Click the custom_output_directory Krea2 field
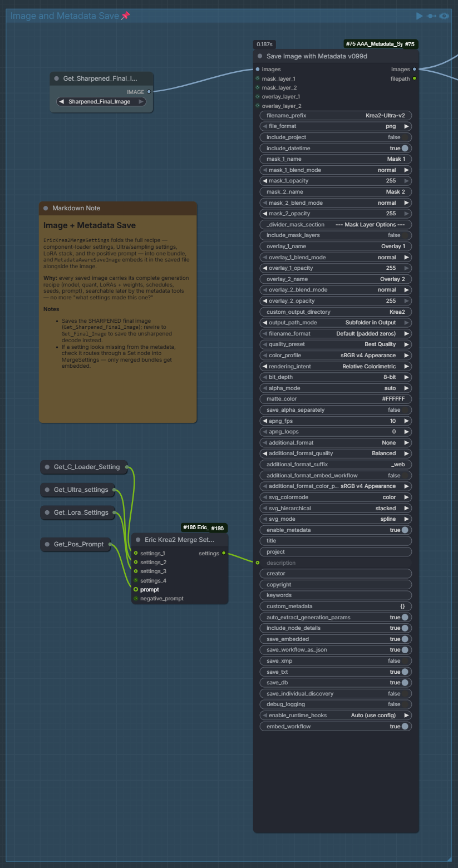The height and width of the screenshot is (868, 458). coord(336,312)
